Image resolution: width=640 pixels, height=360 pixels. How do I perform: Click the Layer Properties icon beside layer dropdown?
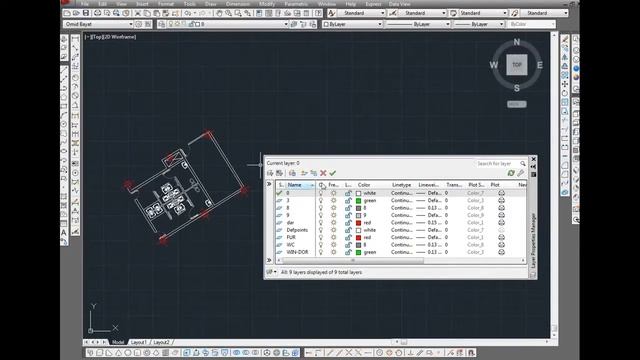162,24
